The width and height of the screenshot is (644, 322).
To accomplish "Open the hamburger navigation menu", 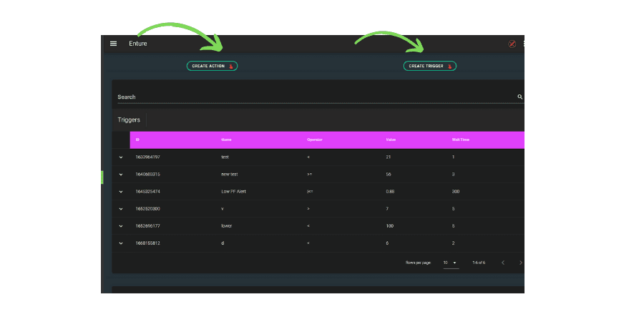I will coord(113,44).
